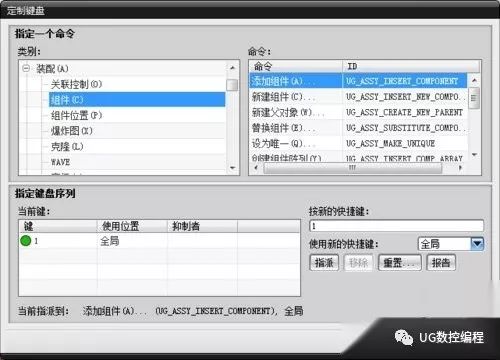Select 新建父对象(W)... command row
This screenshot has height=360, width=500.
click(358, 112)
